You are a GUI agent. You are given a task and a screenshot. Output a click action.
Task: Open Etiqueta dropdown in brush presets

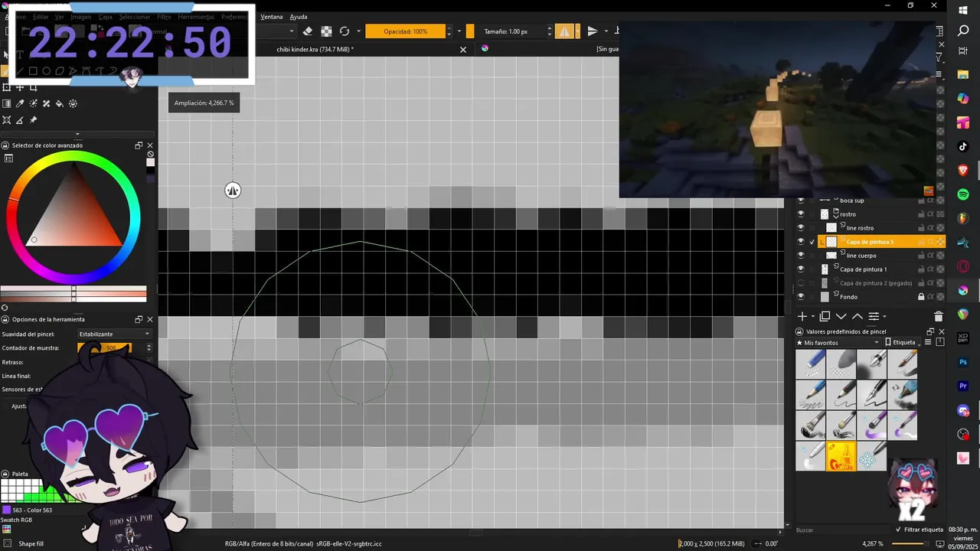click(904, 343)
